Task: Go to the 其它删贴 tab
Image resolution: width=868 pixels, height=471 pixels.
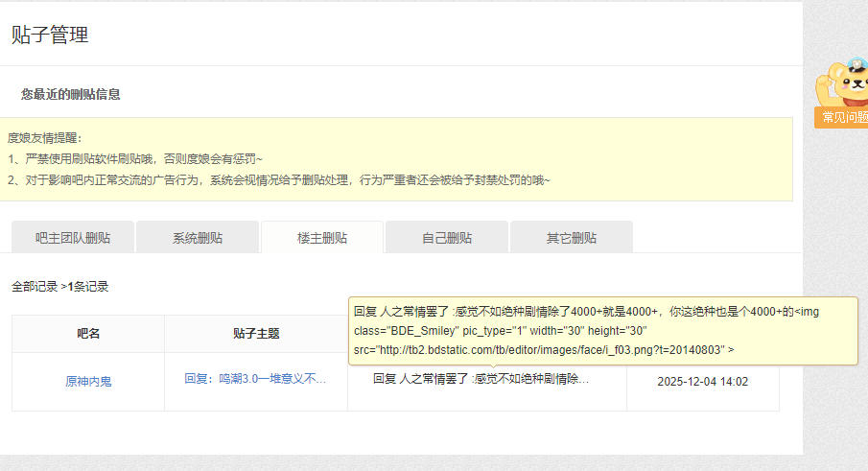Action: click(572, 238)
